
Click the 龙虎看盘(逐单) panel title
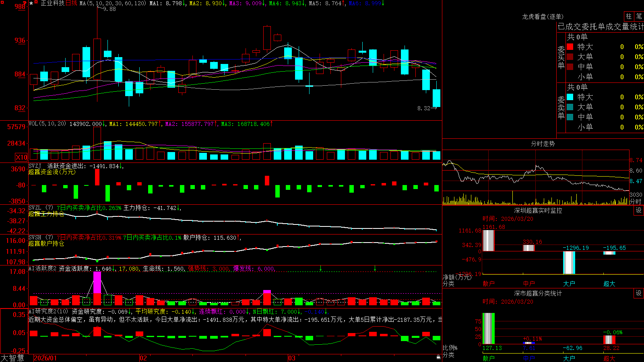coord(543,16)
